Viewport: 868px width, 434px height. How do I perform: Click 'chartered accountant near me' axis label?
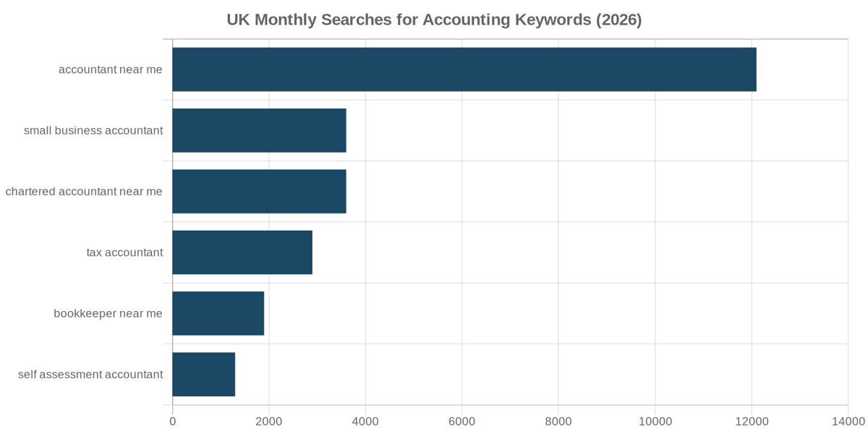pos(84,192)
